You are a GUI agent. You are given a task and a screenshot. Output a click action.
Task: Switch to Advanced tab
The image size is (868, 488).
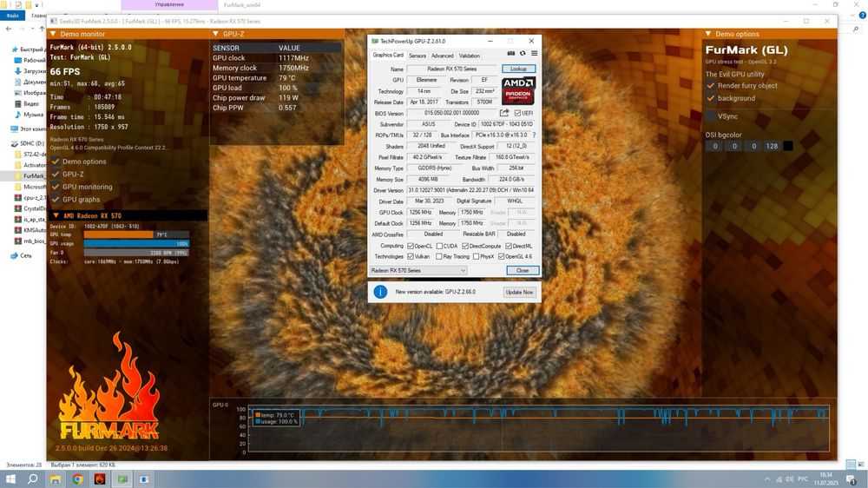coord(443,56)
